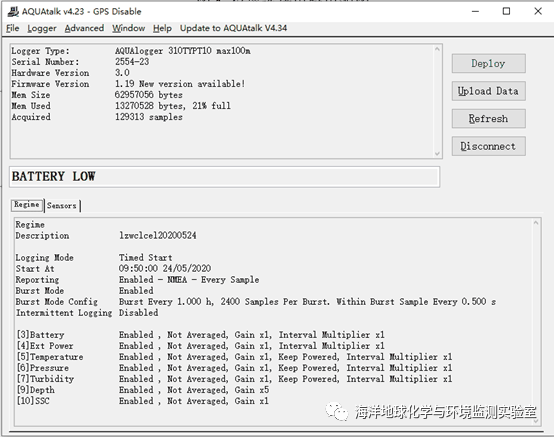This screenshot has height=437, width=554.
Task: Select Update to AQUAtalk V4.34 menu item
Action: pos(233,28)
